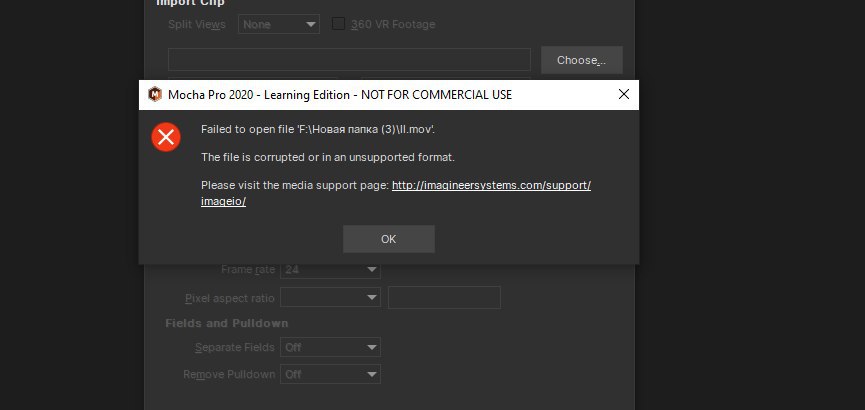Click OK to dismiss the error dialog

(388, 239)
